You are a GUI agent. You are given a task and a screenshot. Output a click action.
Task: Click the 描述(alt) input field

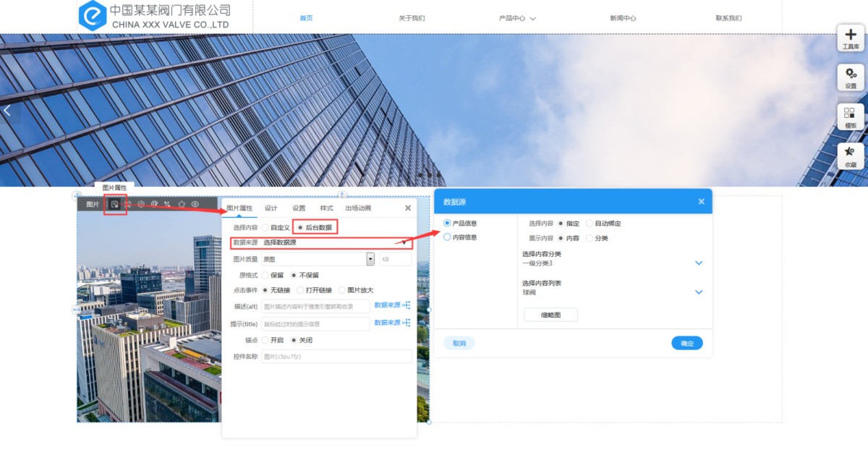[x=315, y=307]
